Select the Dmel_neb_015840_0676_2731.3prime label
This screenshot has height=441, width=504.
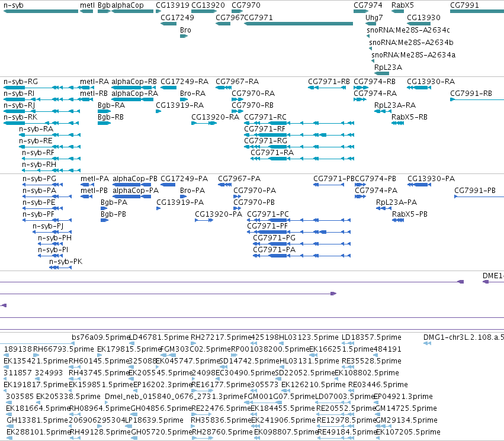[174, 397]
